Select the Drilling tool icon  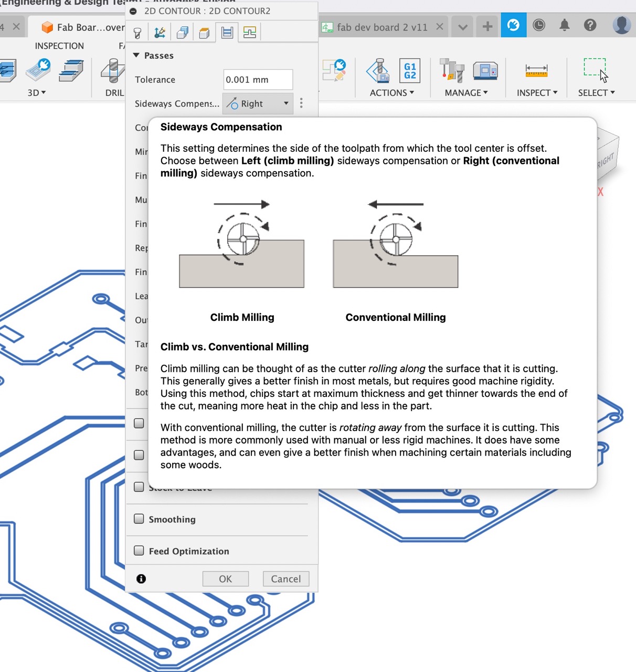(113, 71)
